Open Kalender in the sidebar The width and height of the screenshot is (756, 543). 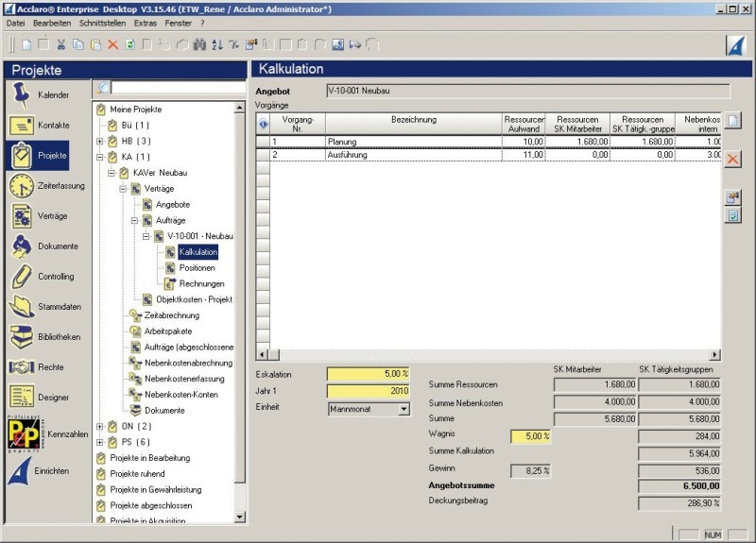[40, 95]
